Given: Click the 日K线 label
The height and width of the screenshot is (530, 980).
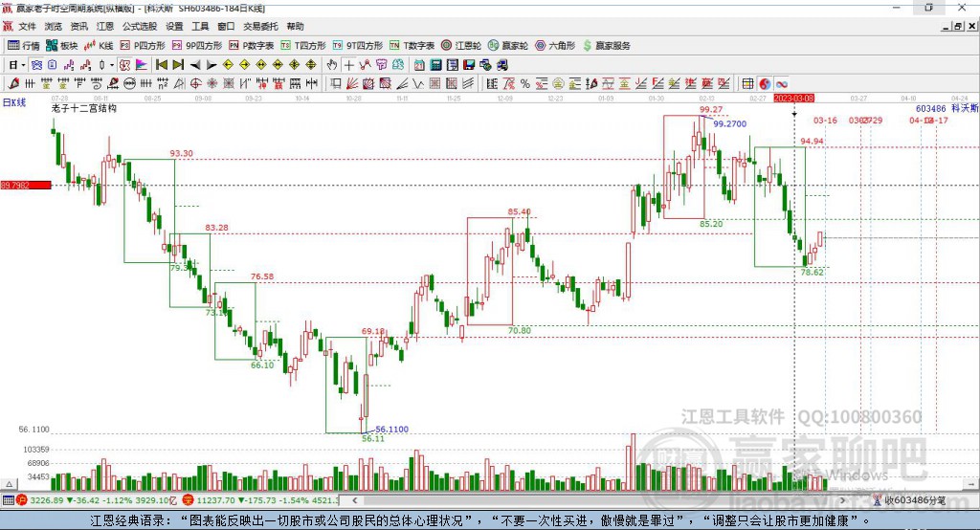Looking at the screenshot, I should 13,102.
